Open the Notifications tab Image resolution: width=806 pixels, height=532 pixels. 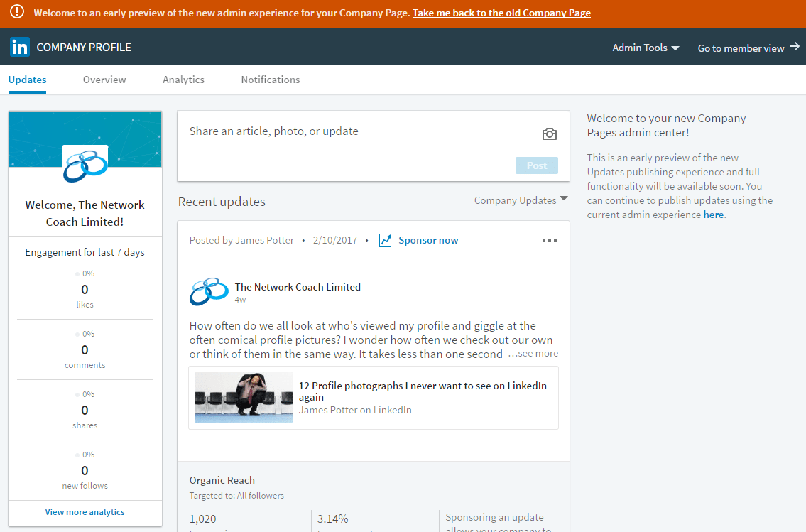[x=271, y=80]
